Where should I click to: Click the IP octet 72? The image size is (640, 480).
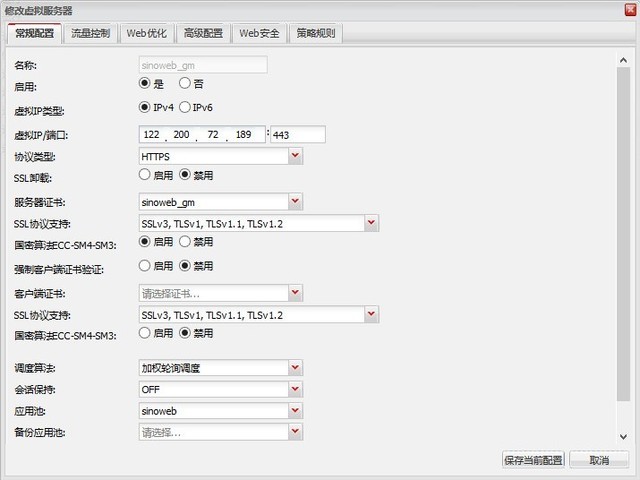213,134
